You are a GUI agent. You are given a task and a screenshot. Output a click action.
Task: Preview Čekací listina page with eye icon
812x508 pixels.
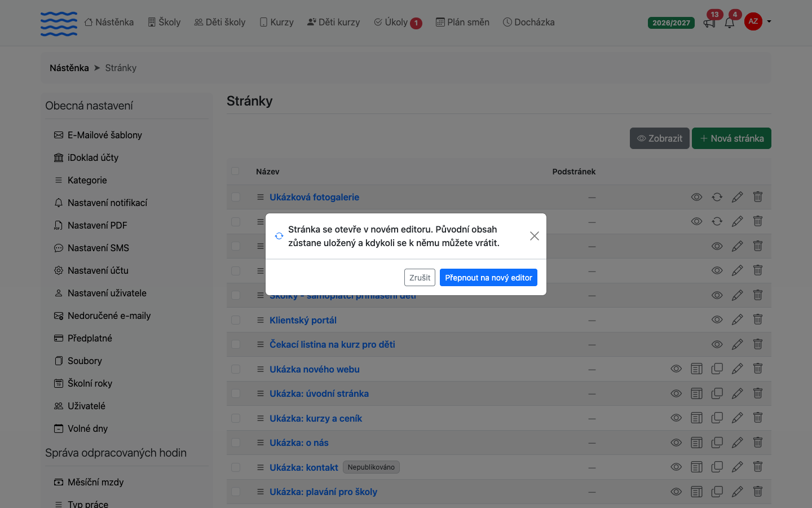click(x=717, y=344)
